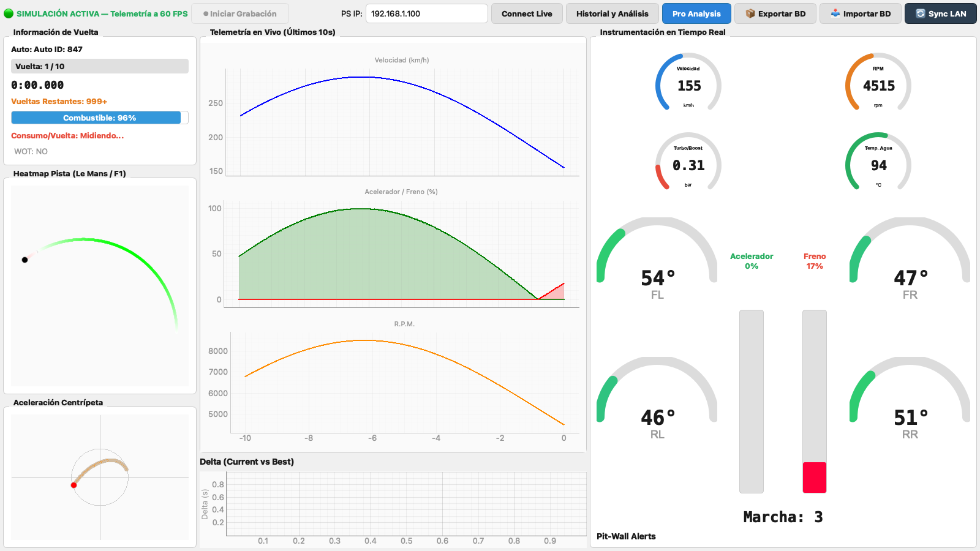This screenshot has width=980, height=551.
Task: Focus the PS IP address field
Action: click(x=427, y=13)
